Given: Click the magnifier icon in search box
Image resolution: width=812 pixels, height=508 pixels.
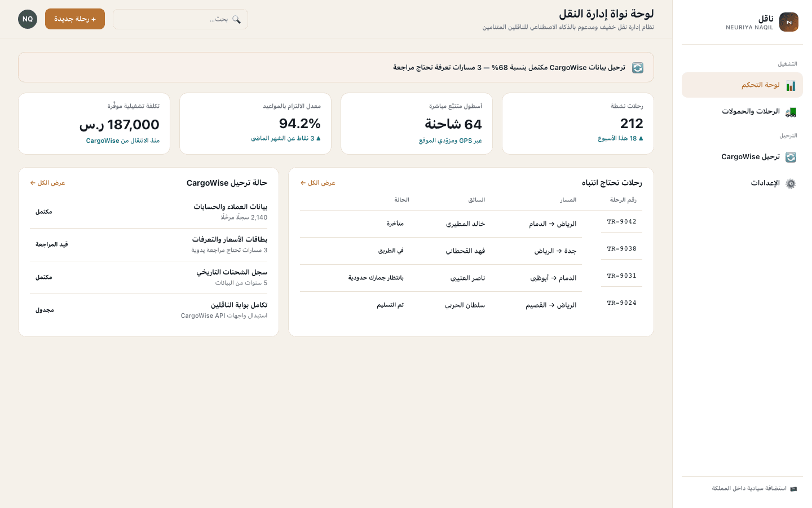Looking at the screenshot, I should 236,19.
